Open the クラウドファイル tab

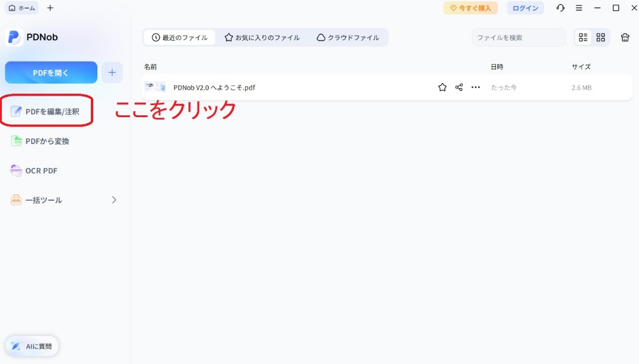click(x=348, y=37)
